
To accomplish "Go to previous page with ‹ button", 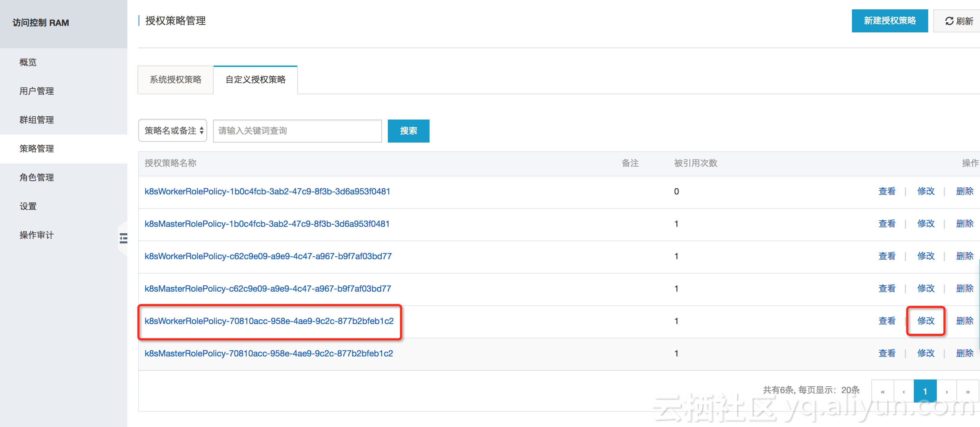I will (904, 391).
